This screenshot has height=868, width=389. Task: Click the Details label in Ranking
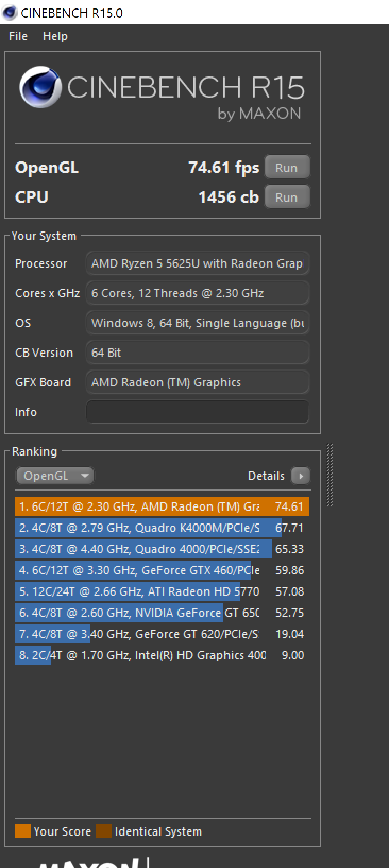click(266, 476)
